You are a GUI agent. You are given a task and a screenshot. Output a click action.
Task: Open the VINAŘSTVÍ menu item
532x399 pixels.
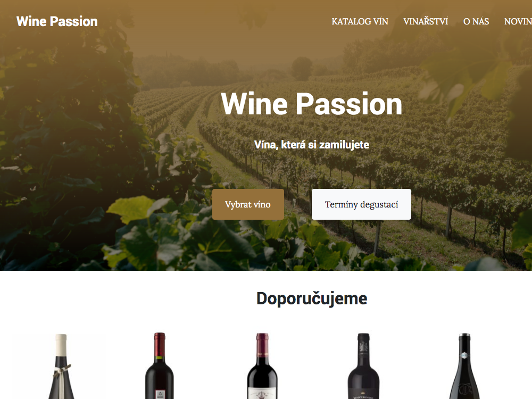tap(426, 21)
